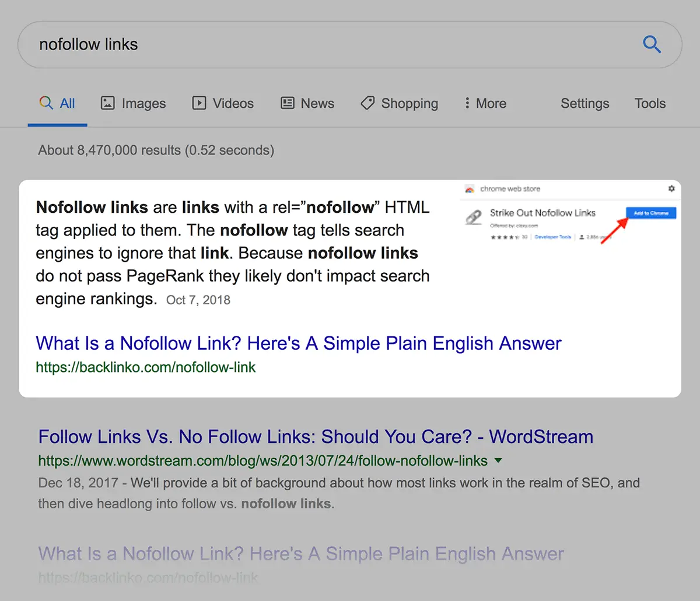Click the Videos play icon
Screen dimensions: 700x601
(x=198, y=103)
